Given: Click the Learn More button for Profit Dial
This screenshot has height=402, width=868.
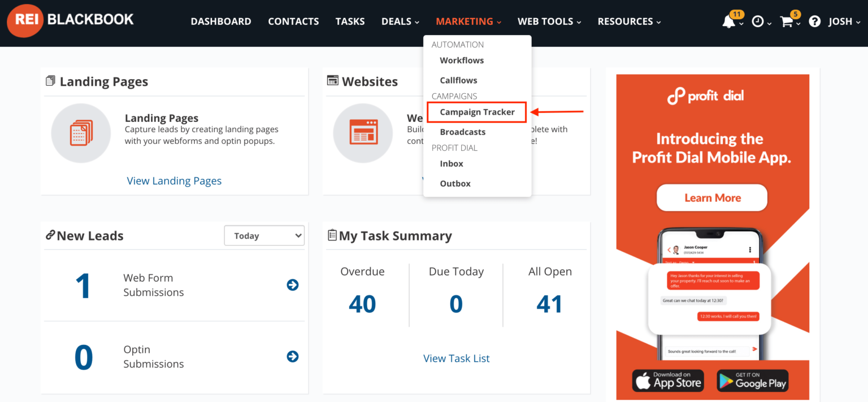Looking at the screenshot, I should (x=711, y=198).
